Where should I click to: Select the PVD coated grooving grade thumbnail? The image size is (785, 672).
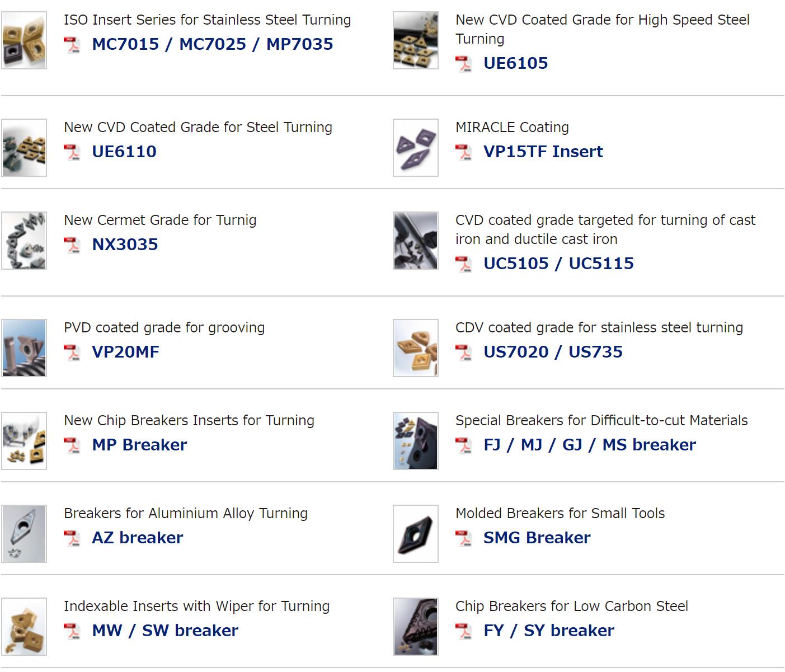pos(24,348)
